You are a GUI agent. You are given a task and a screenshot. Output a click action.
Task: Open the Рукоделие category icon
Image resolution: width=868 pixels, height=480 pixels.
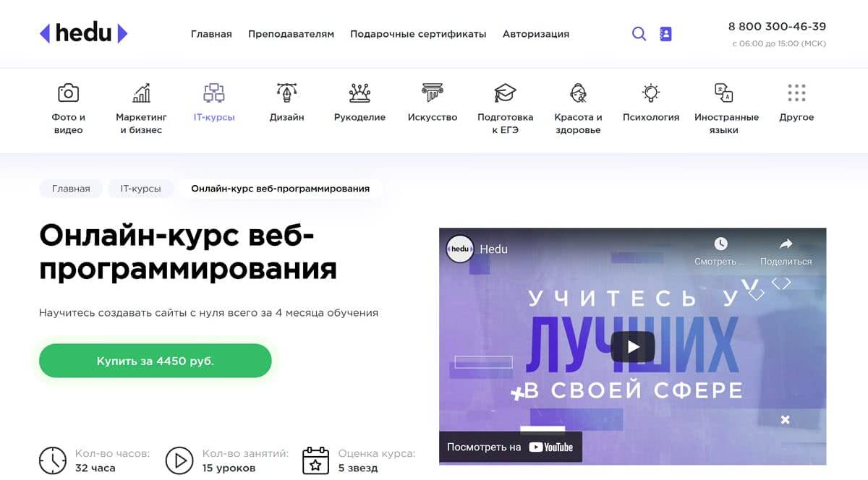point(359,93)
